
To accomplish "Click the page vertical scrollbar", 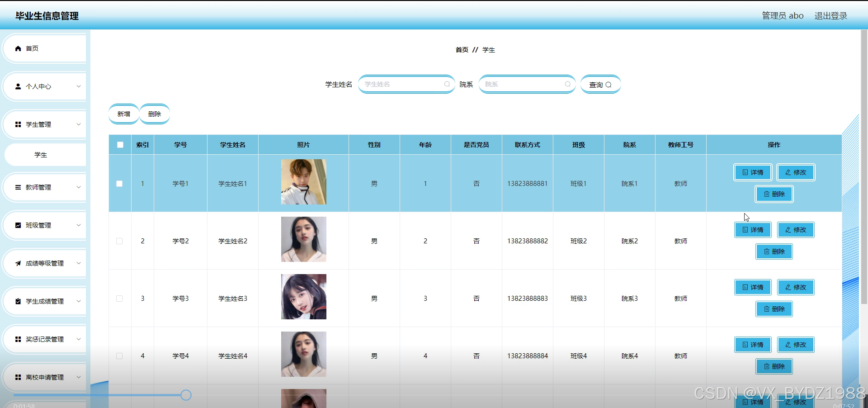I will (864, 166).
